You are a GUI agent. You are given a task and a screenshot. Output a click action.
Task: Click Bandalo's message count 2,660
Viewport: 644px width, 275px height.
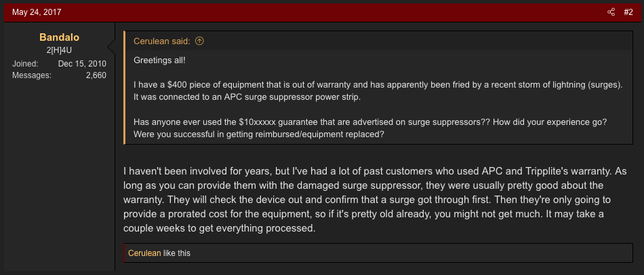pos(96,75)
